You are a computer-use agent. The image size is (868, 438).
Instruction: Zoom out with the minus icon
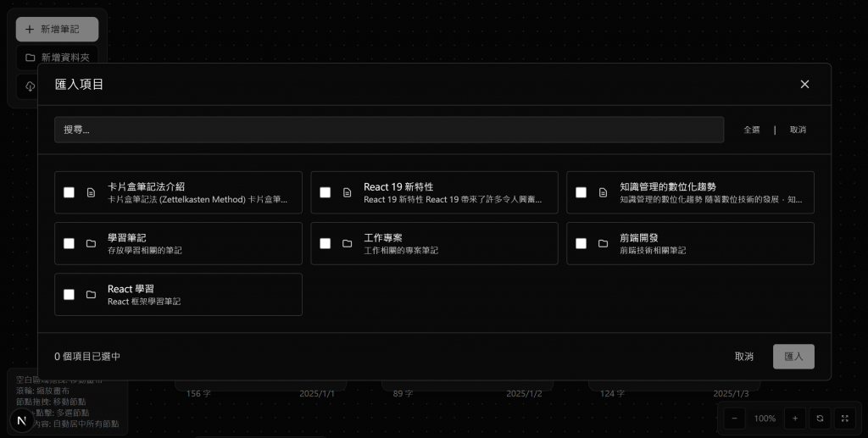[734, 419]
